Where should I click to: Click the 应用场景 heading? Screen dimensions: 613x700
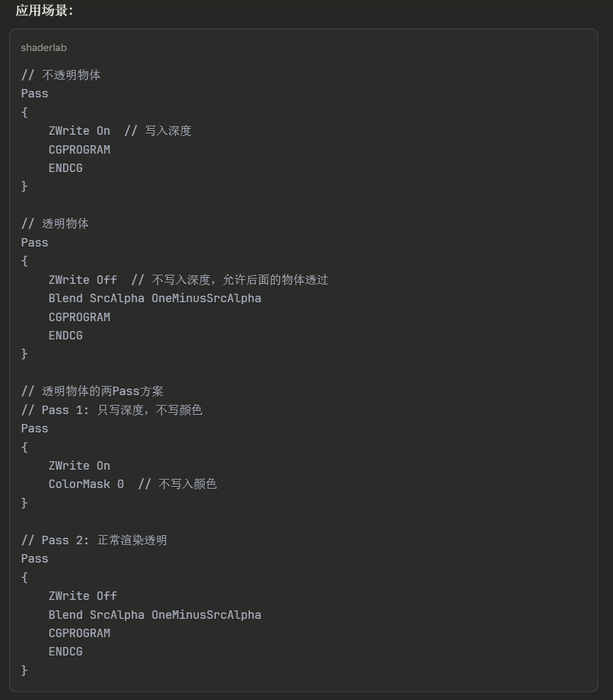(x=44, y=10)
